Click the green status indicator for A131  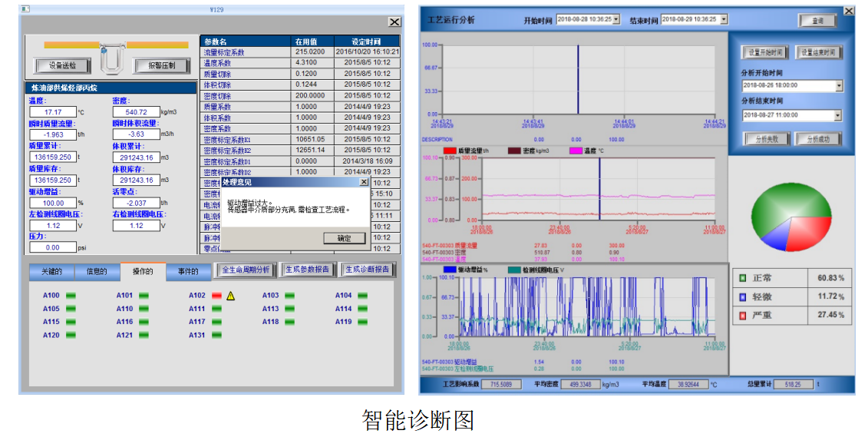tap(216, 335)
